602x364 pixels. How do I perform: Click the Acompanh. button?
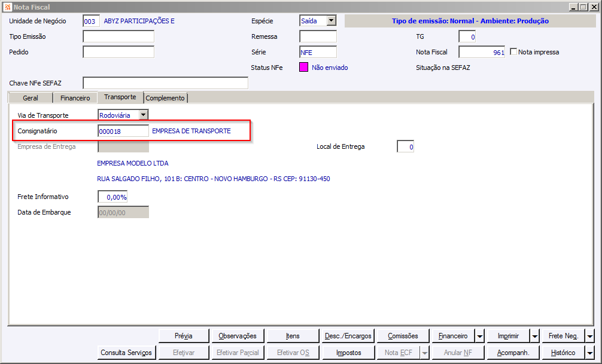[513, 353]
